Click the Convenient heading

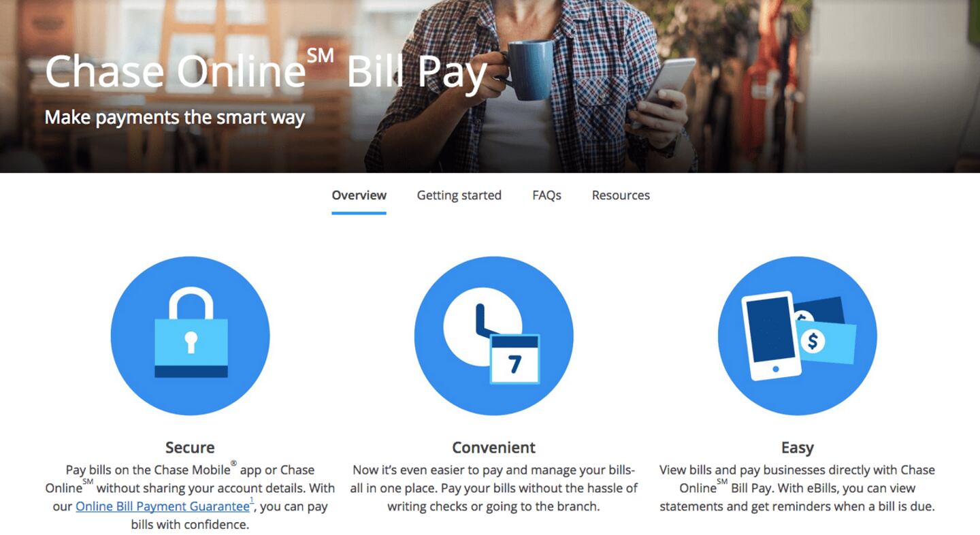(493, 447)
